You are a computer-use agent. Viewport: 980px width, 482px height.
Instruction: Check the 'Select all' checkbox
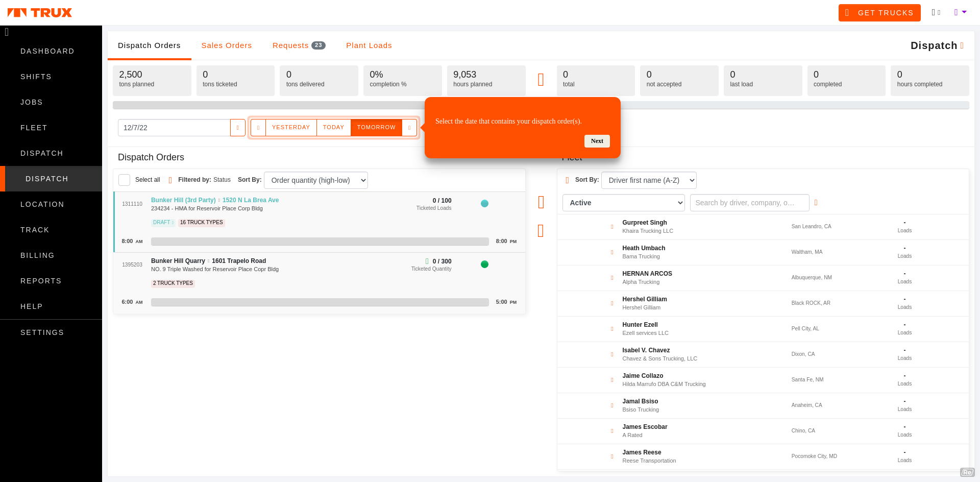point(124,180)
